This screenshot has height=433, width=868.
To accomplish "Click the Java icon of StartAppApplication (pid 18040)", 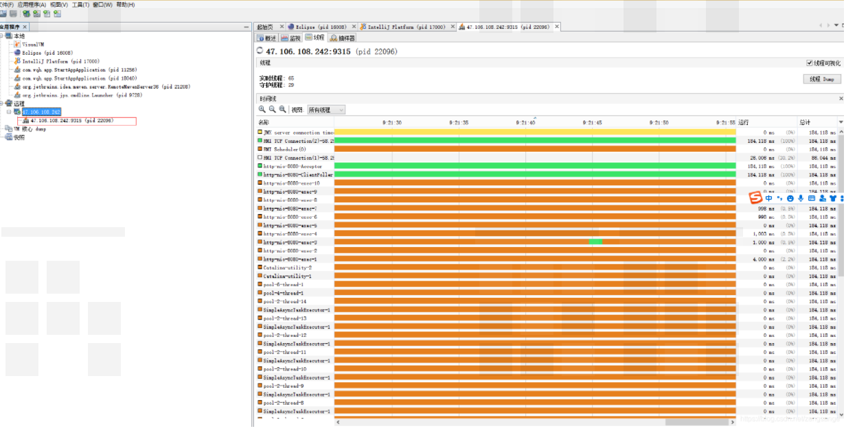I will pyautogui.click(x=17, y=78).
